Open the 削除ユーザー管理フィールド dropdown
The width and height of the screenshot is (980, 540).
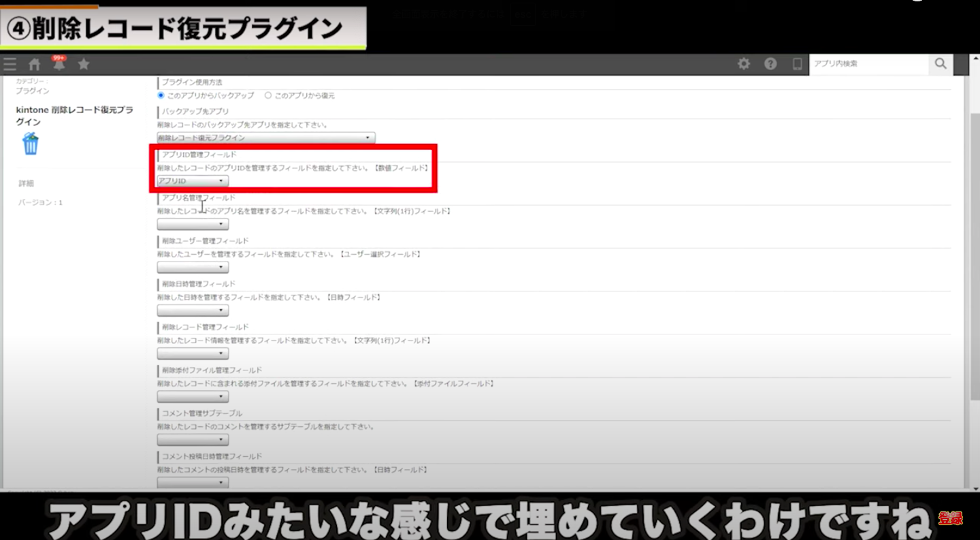pyautogui.click(x=193, y=267)
